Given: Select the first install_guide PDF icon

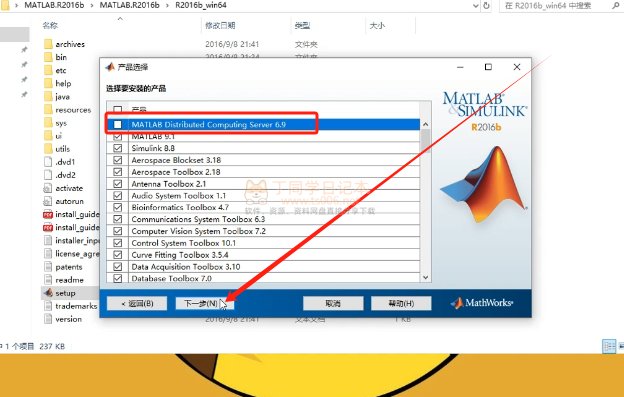Looking at the screenshot, I should (x=48, y=214).
